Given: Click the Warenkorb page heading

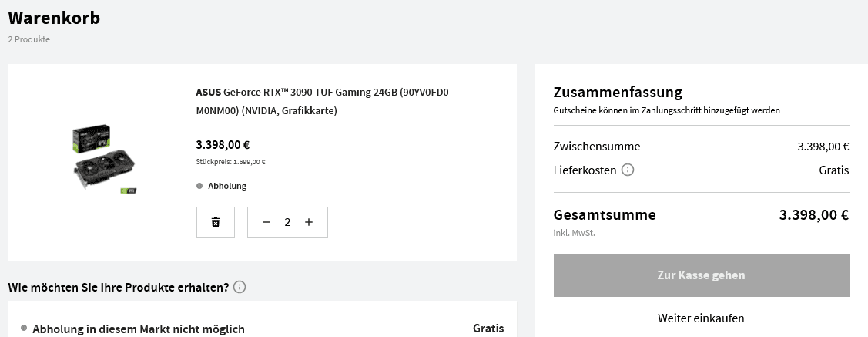Looking at the screenshot, I should coord(54,18).
